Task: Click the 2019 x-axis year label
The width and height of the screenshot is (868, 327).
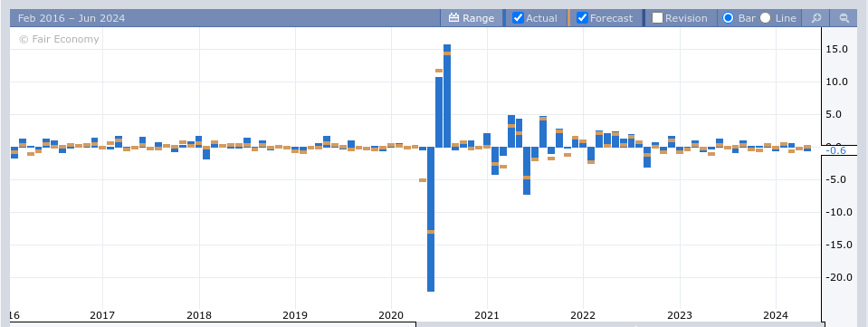Action: pos(295,315)
